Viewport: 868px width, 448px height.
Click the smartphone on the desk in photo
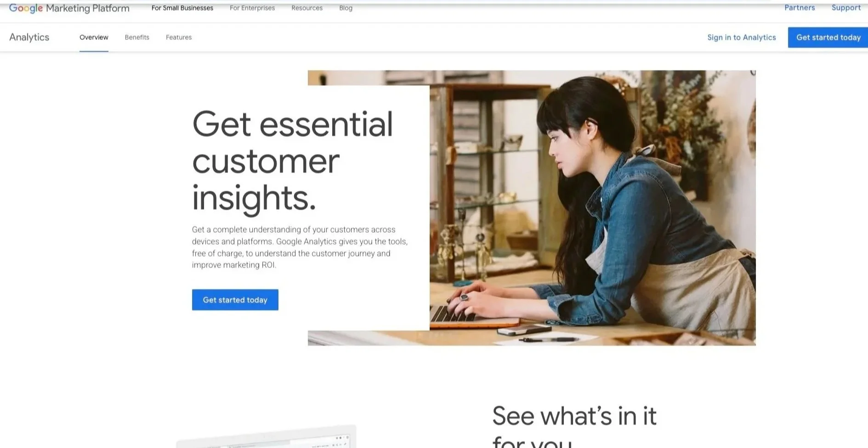pos(524,330)
